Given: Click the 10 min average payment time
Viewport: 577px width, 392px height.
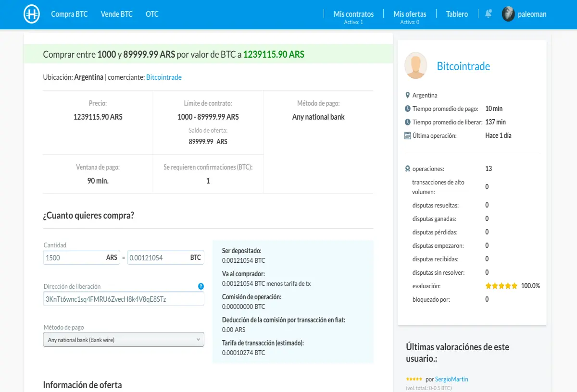Looking at the screenshot, I should (494, 109).
